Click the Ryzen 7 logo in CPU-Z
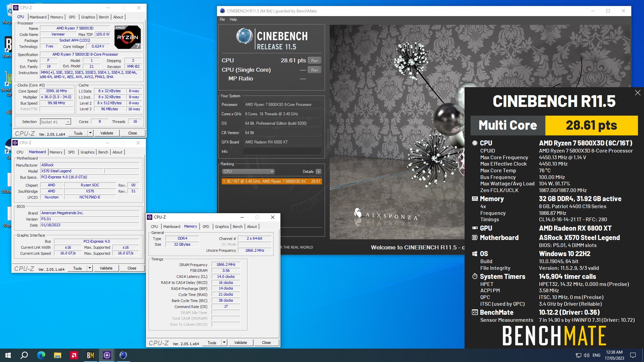Viewport: 644px width, 362px height. point(127,37)
